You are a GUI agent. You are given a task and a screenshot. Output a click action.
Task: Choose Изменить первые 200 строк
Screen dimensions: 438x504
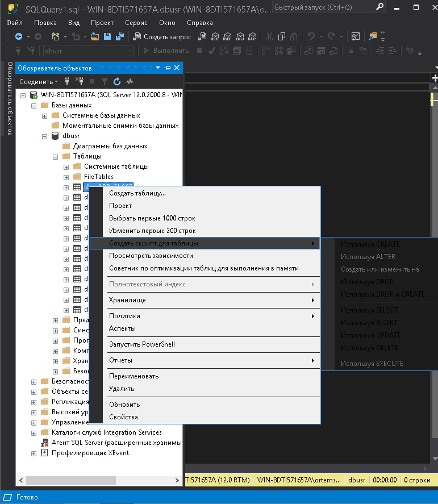pos(205,231)
